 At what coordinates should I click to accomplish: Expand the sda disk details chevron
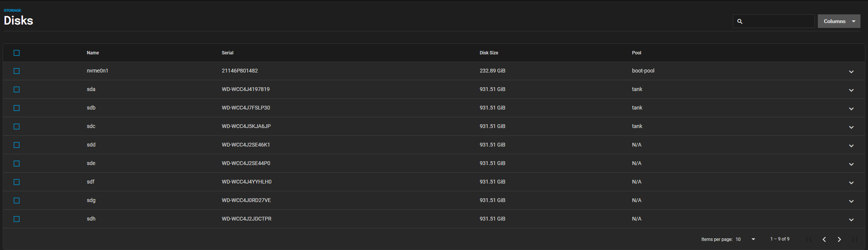(851, 90)
